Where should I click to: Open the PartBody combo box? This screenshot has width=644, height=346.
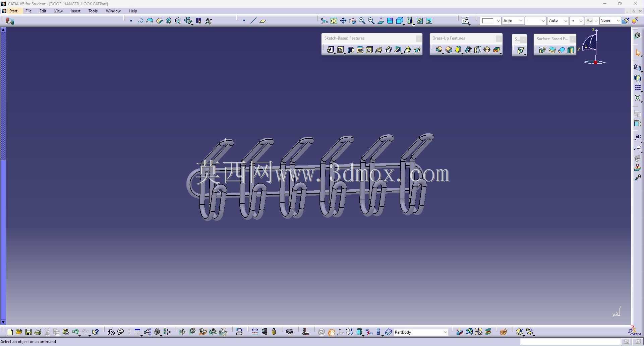(x=421, y=332)
